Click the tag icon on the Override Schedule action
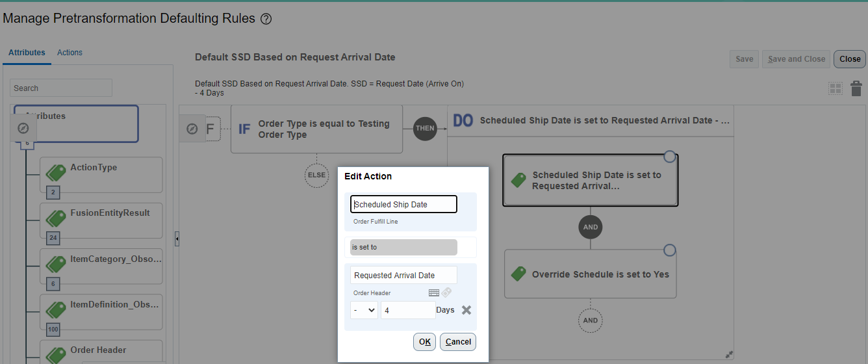This screenshot has width=868, height=364. click(x=518, y=274)
